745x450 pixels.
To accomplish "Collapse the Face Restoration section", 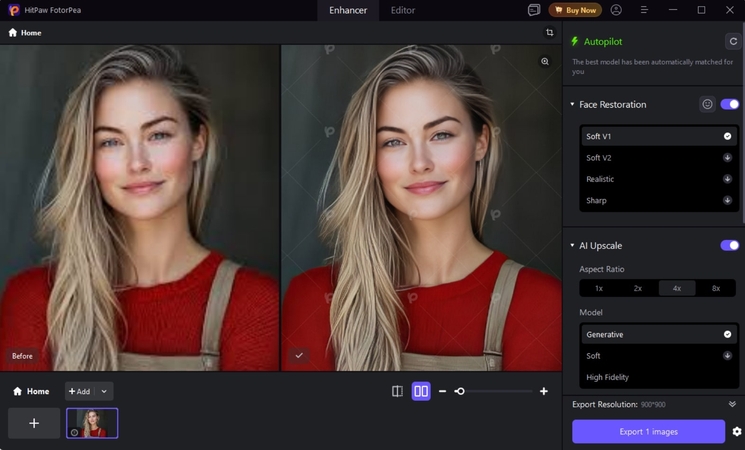I will pos(573,105).
